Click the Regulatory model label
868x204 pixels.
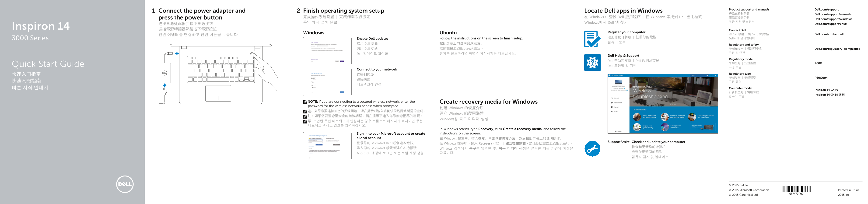(x=741, y=59)
